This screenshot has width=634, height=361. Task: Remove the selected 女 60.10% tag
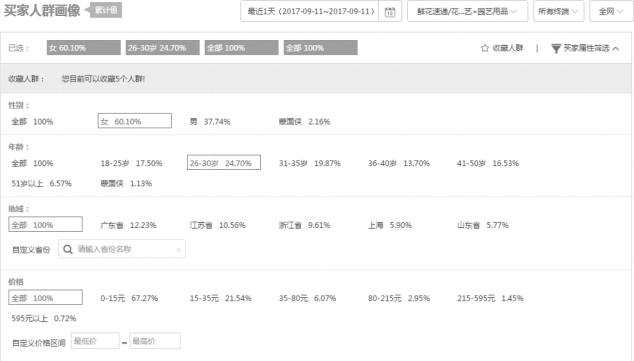point(83,48)
